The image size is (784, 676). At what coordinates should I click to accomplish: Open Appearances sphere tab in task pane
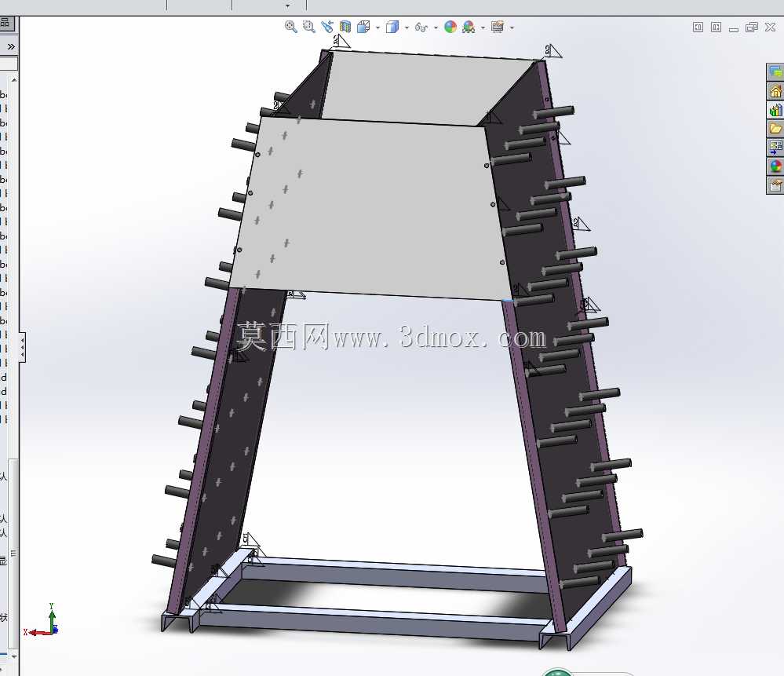point(775,166)
